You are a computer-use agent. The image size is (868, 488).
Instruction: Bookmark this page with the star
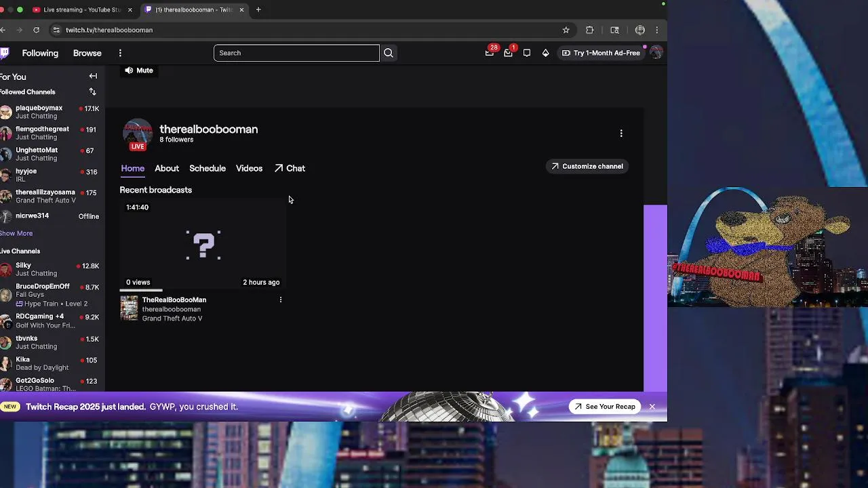pos(566,30)
